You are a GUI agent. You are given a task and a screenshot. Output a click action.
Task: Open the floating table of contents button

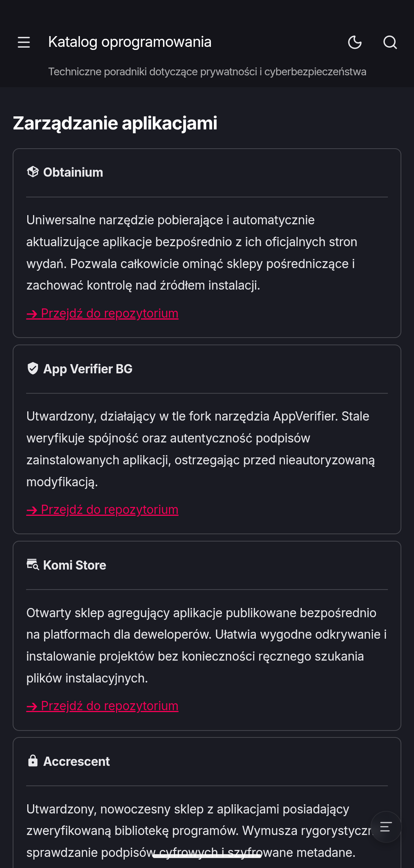386,827
